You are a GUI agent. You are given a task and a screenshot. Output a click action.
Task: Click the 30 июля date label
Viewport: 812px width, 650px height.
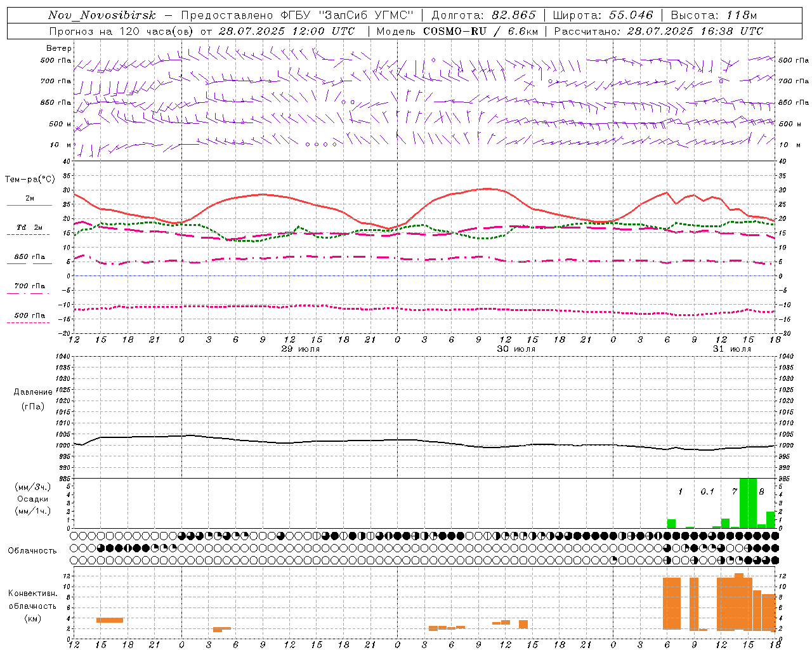pos(516,349)
